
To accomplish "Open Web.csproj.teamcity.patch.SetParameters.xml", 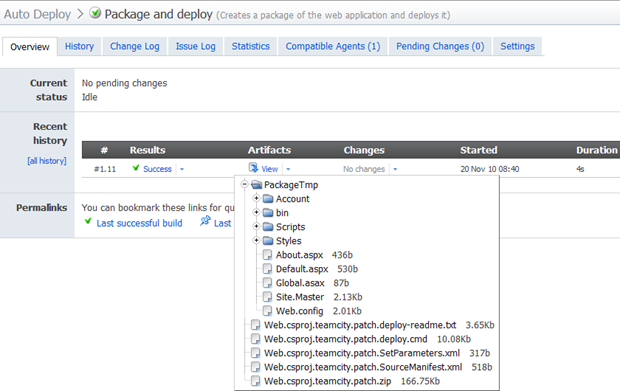I will click(x=362, y=353).
